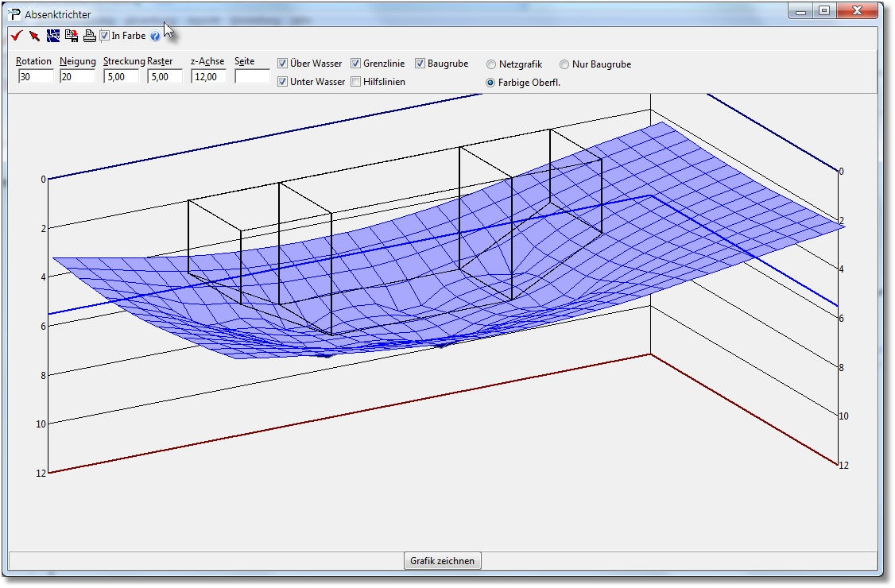Hide the Baugrube via its checkbox
This screenshot has width=895, height=588.
(x=420, y=64)
